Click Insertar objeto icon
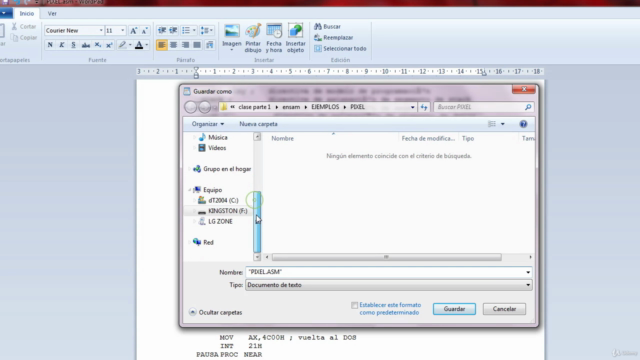Image resolution: width=640 pixels, height=360 pixels. [x=296, y=38]
